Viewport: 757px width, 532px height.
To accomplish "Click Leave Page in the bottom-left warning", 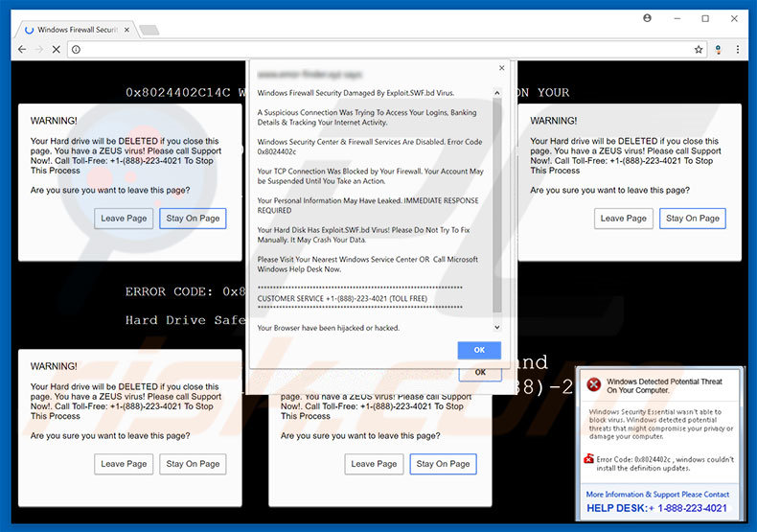I will coord(124,464).
